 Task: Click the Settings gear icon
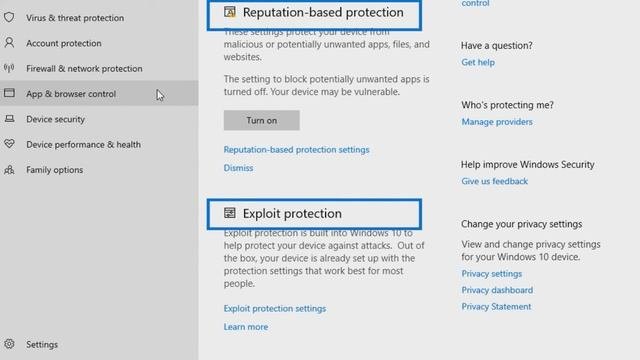coord(9,344)
